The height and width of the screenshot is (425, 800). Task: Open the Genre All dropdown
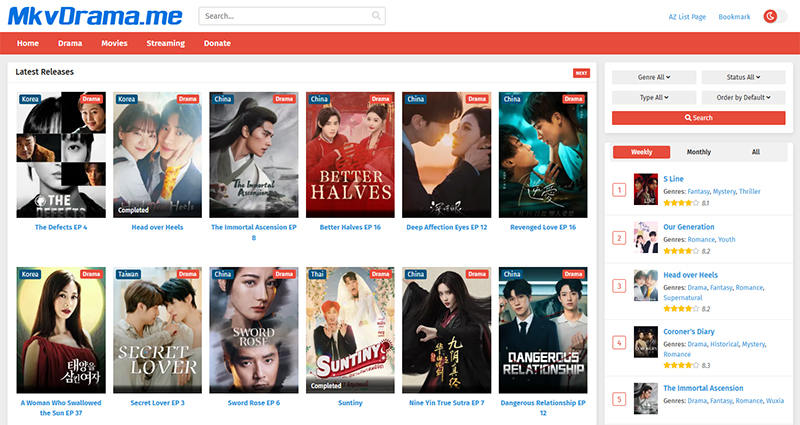pyautogui.click(x=654, y=77)
